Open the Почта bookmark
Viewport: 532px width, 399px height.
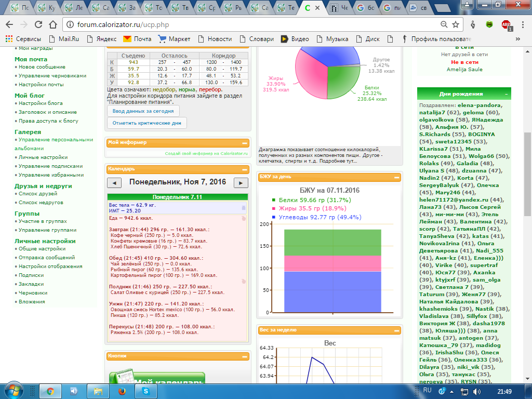pos(137,39)
